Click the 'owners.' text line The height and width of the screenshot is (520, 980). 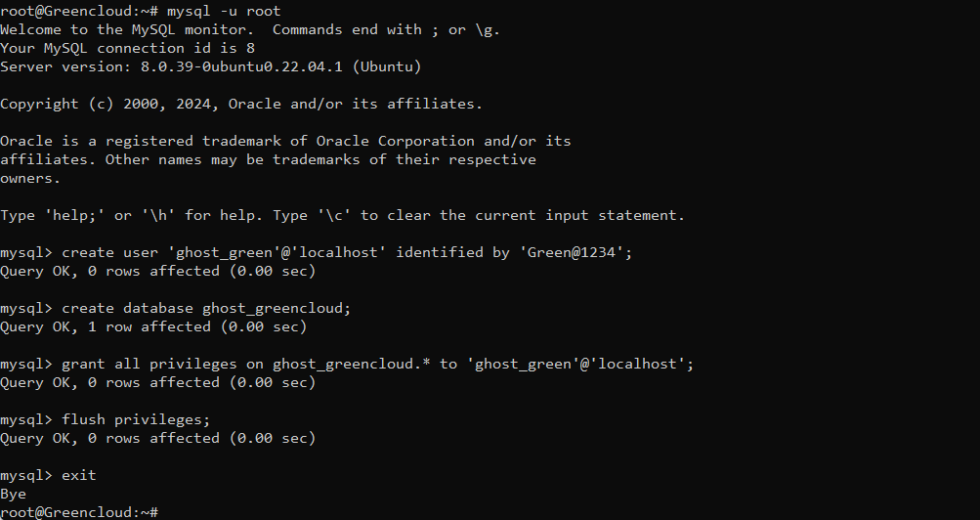coord(30,178)
